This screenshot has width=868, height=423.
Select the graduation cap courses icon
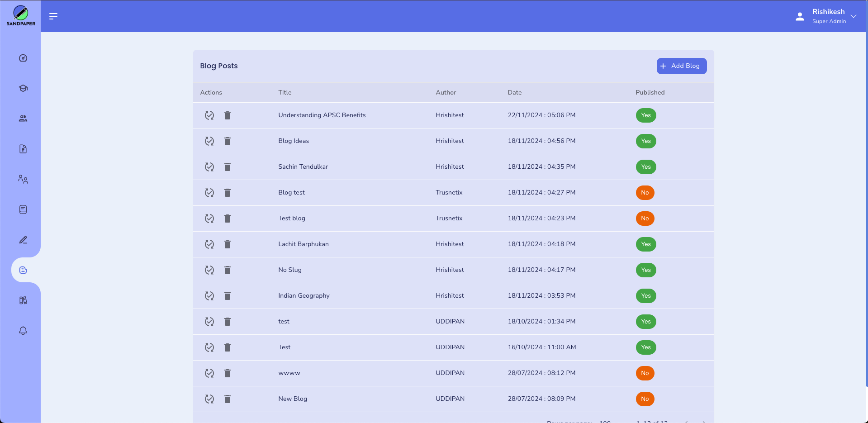[x=22, y=88]
